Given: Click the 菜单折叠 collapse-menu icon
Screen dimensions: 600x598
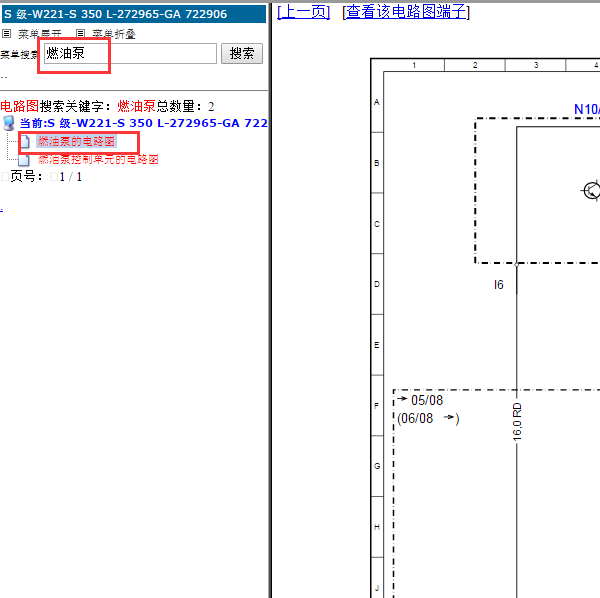Looking at the screenshot, I should point(80,34).
